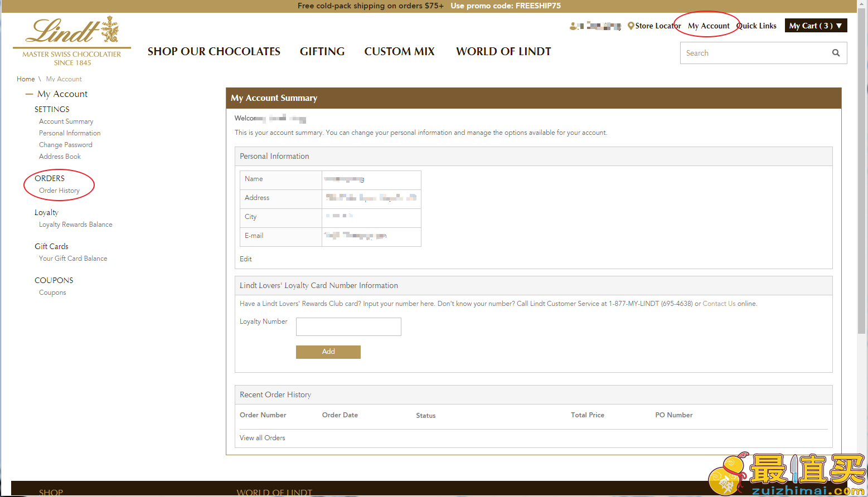
Task: Open Your Gift Card Balance link
Action: (x=73, y=259)
